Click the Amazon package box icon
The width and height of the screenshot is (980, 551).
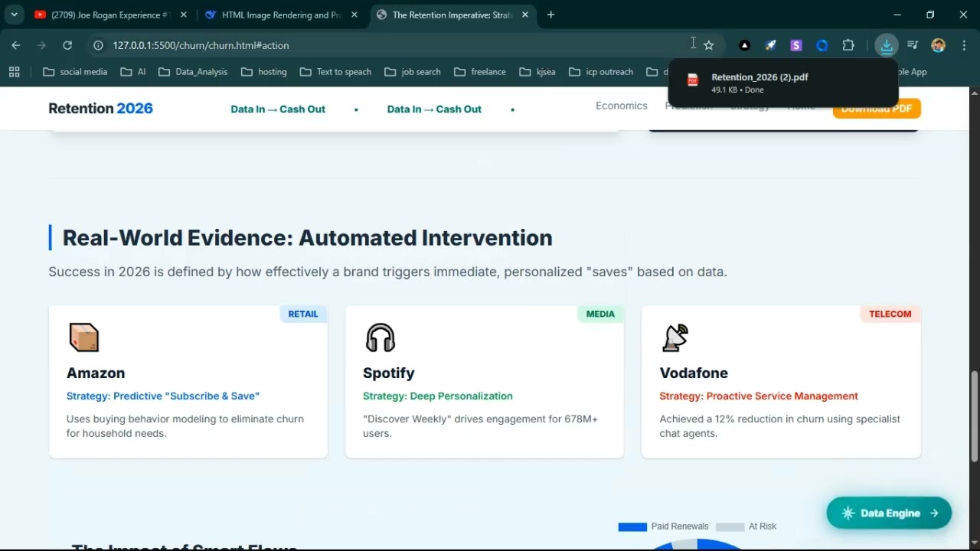83,337
